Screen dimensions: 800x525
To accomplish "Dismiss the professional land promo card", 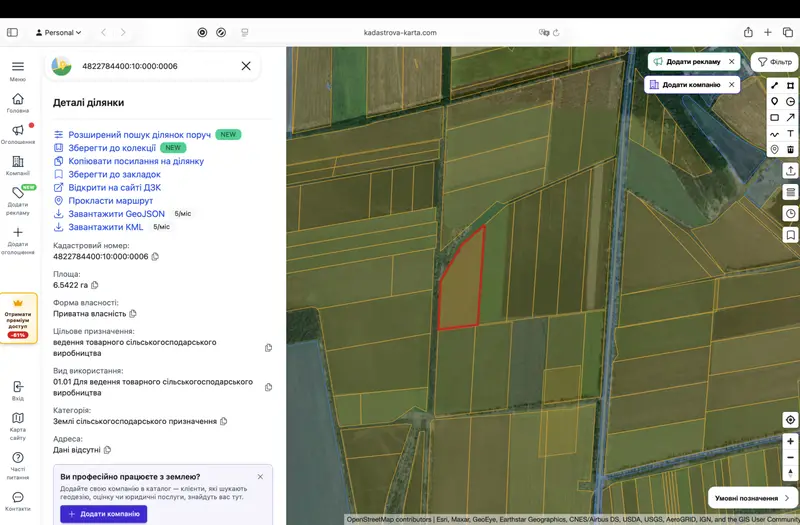I will click(x=260, y=477).
